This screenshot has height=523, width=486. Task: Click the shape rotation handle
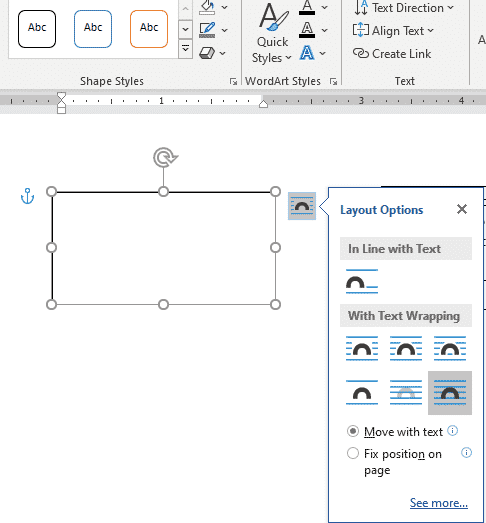(x=165, y=157)
